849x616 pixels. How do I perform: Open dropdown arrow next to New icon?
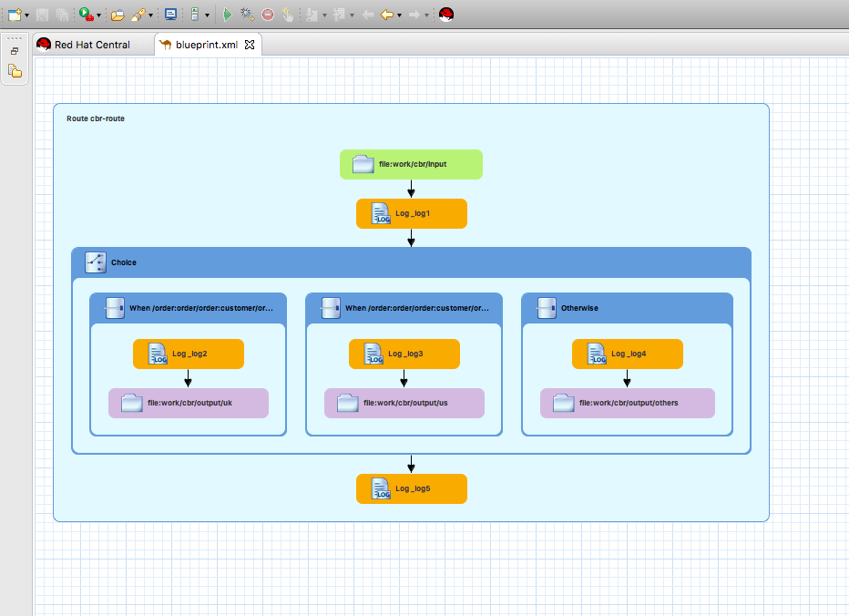(27, 15)
